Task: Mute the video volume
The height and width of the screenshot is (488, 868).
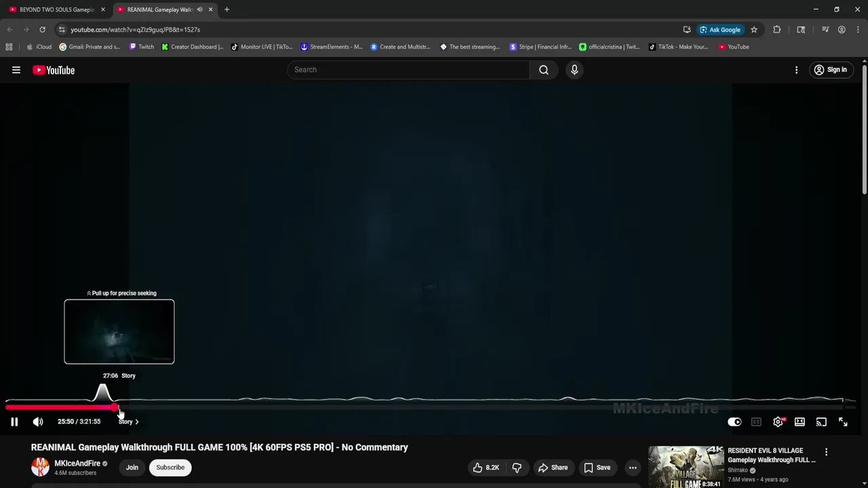Action: point(38,422)
